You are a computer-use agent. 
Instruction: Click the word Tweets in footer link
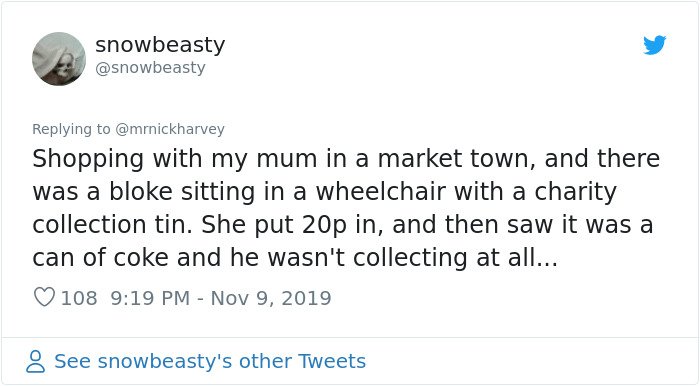pos(332,361)
